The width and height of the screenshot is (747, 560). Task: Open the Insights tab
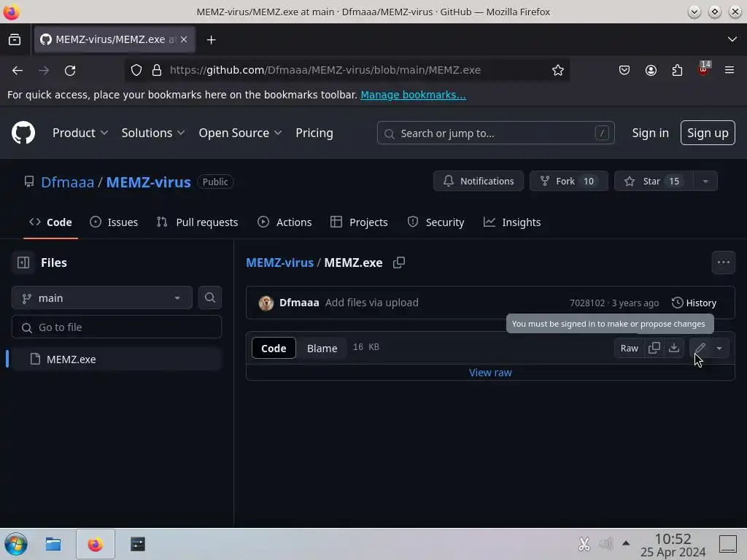coord(512,222)
